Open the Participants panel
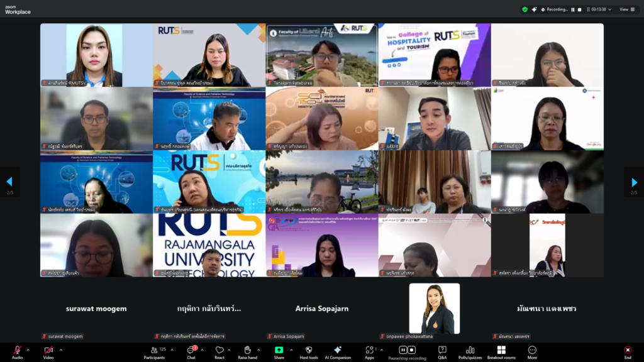The image size is (644, 362). (154, 350)
